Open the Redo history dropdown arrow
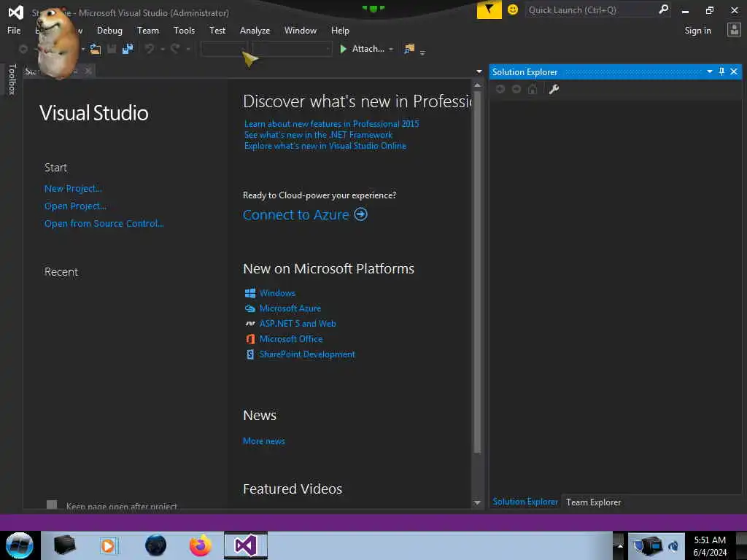747x560 pixels. [188, 49]
